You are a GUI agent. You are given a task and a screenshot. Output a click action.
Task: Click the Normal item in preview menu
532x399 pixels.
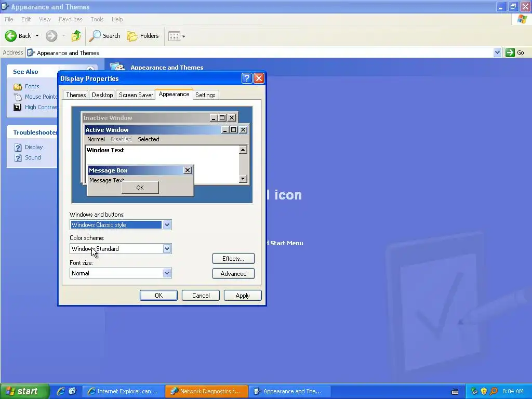tap(96, 139)
